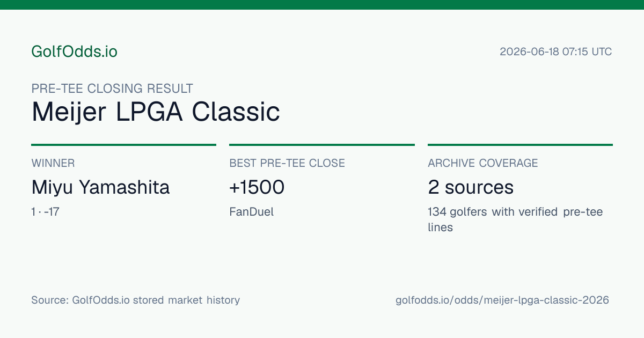Open the golfodds.io/odds/meijer-lpga-classic-2026 URL

(502, 300)
